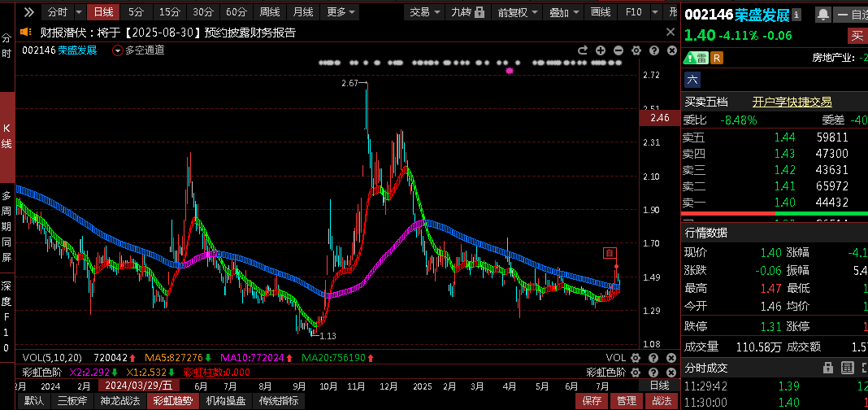This screenshot has width=868, height=410.
Task: Open F10 company information
Action: pos(633,11)
